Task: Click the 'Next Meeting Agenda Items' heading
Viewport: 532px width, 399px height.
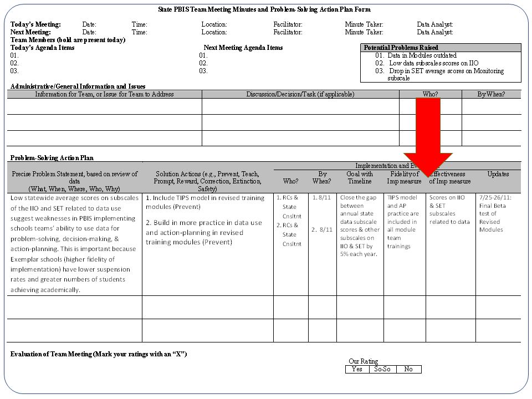Action: coord(243,48)
